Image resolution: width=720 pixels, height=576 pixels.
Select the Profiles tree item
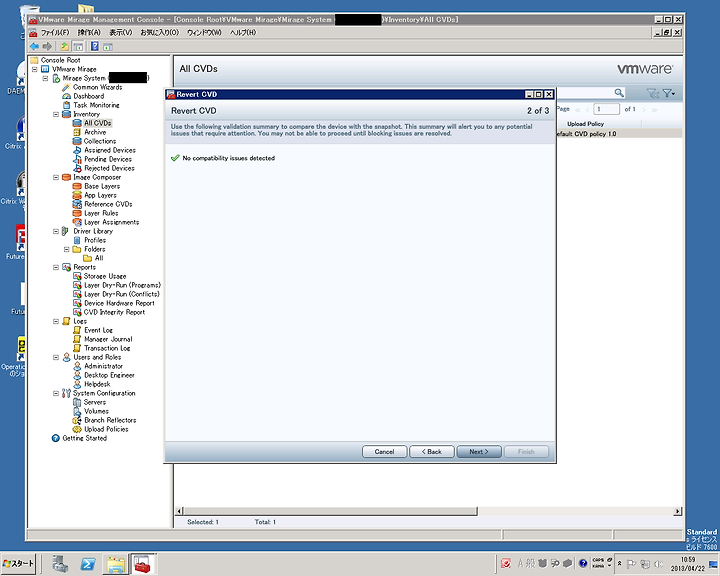point(95,240)
